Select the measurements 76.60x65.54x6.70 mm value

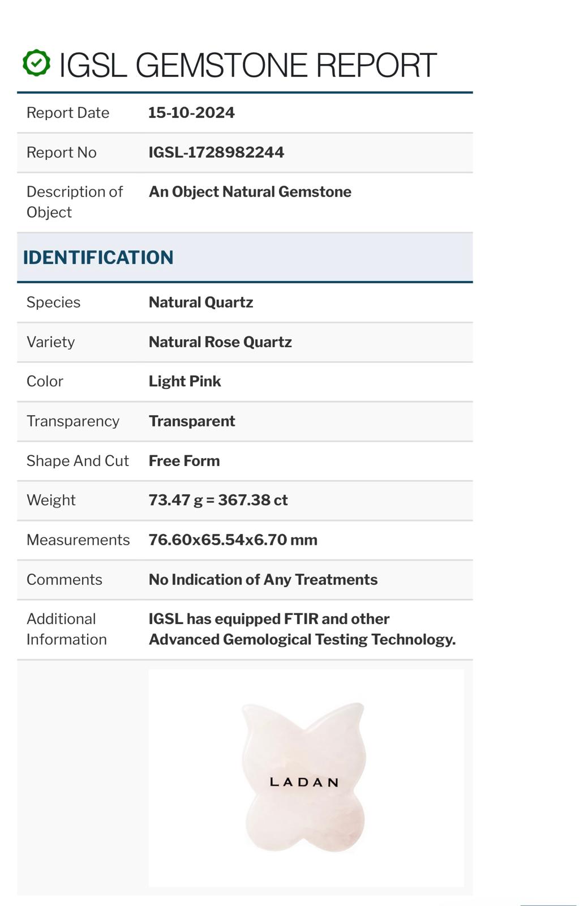[x=233, y=540]
